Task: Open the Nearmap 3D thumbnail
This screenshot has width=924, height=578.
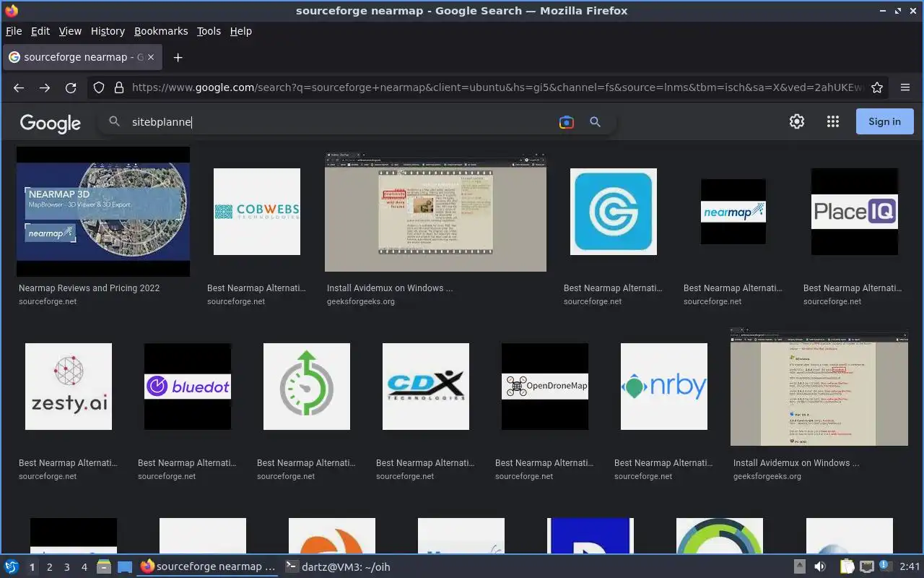Action: [x=103, y=212]
